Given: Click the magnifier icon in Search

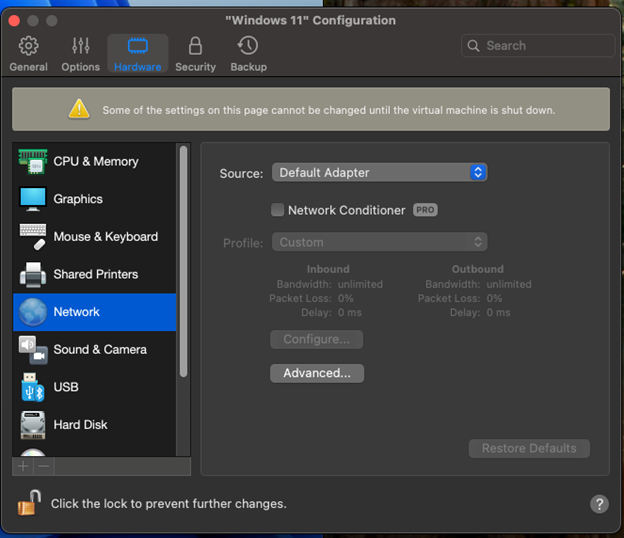Looking at the screenshot, I should tap(473, 46).
